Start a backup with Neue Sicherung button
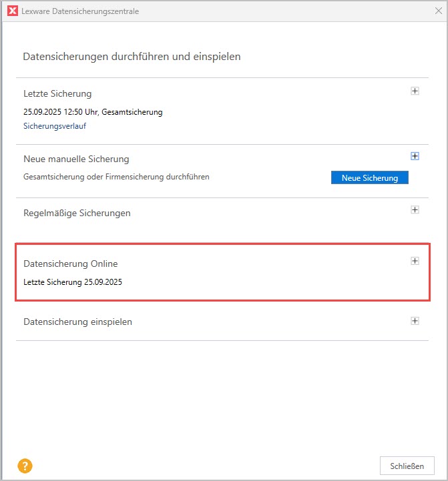448x481 pixels. coord(369,177)
